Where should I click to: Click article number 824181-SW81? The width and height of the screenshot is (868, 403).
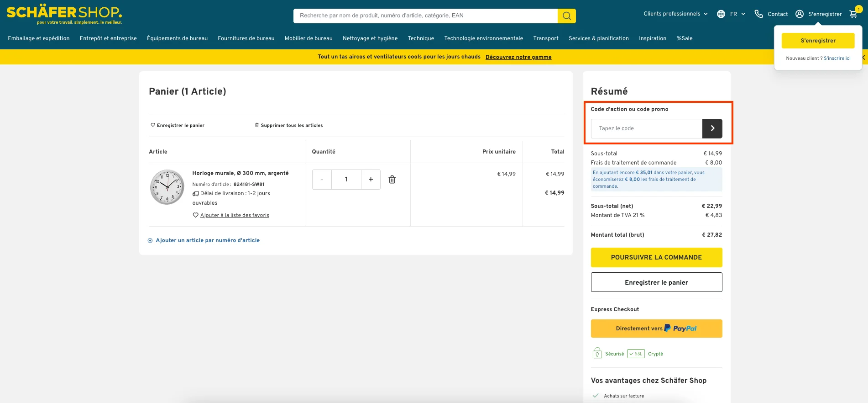point(249,185)
